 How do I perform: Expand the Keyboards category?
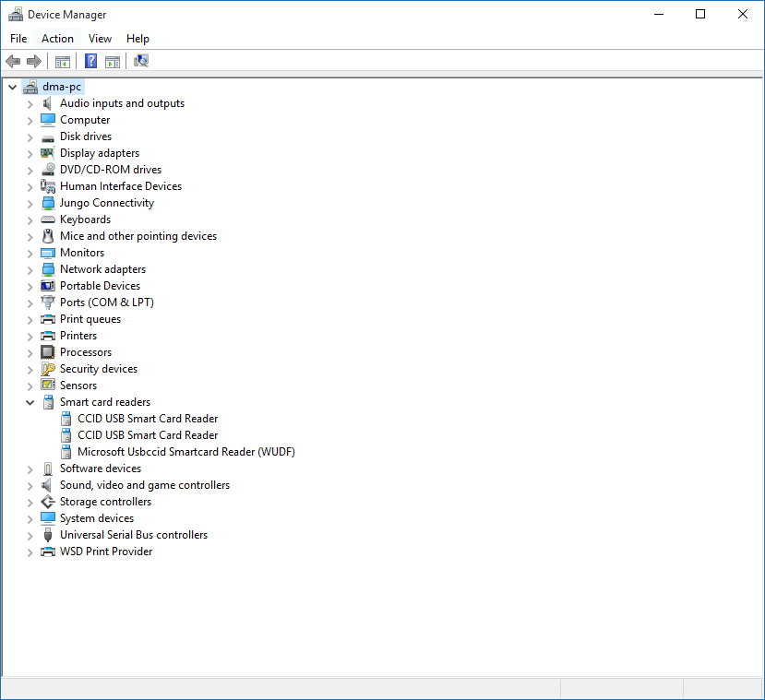pos(30,219)
